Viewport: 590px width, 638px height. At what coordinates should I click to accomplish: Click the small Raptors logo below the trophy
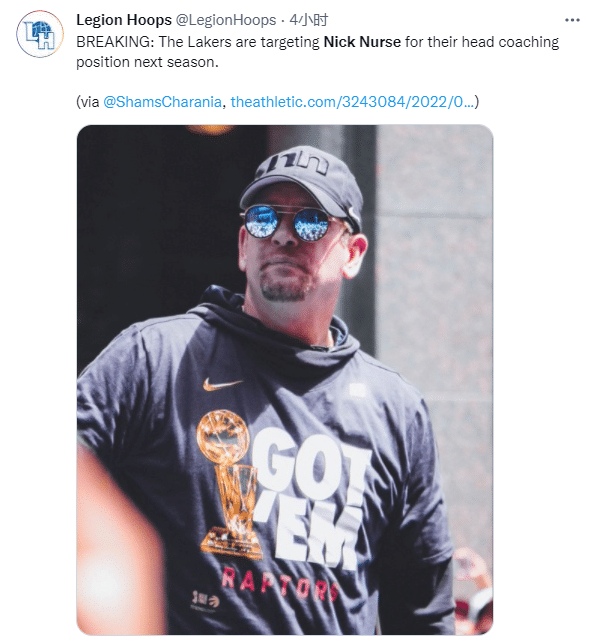pyautogui.click(x=205, y=599)
